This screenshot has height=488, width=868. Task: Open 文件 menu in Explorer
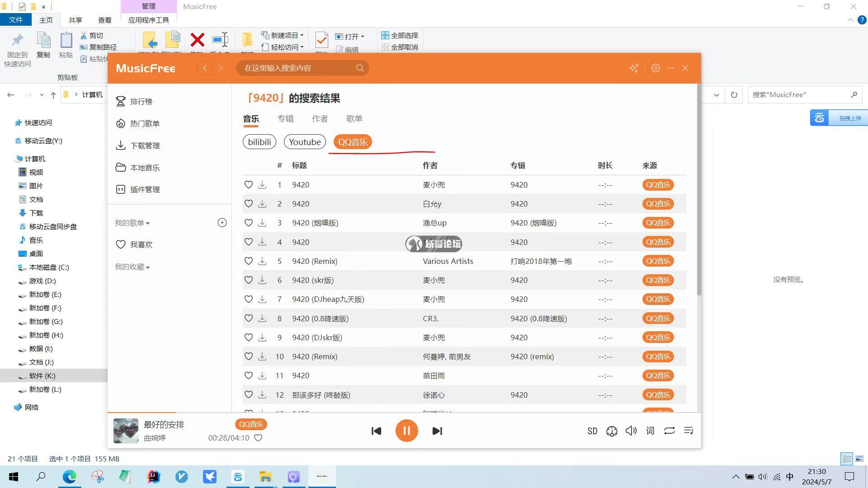tap(16, 20)
